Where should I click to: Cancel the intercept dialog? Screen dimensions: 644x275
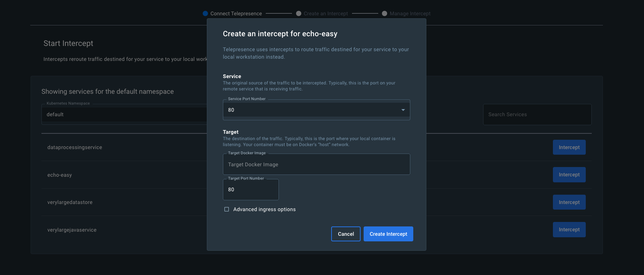pyautogui.click(x=346, y=234)
